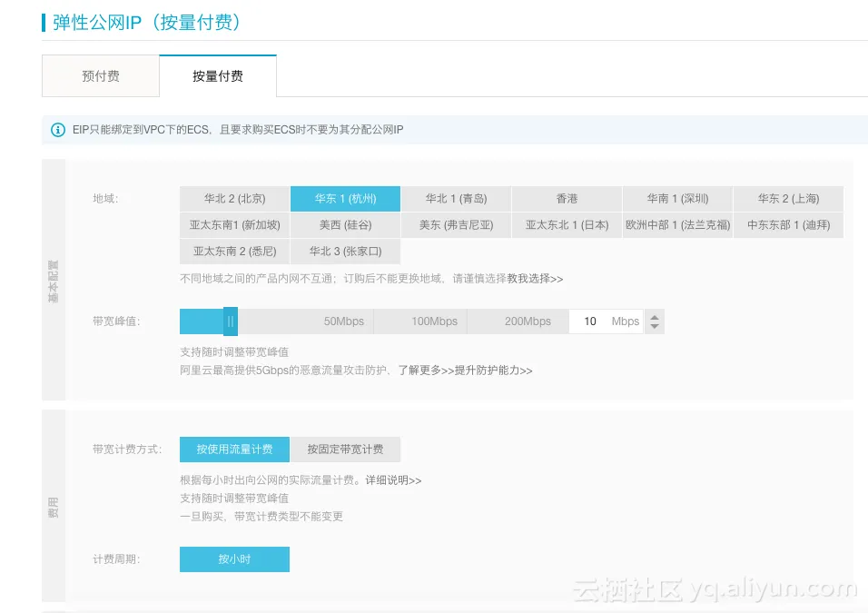Click the 地域 field label
The image size is (868, 613).
(105, 198)
